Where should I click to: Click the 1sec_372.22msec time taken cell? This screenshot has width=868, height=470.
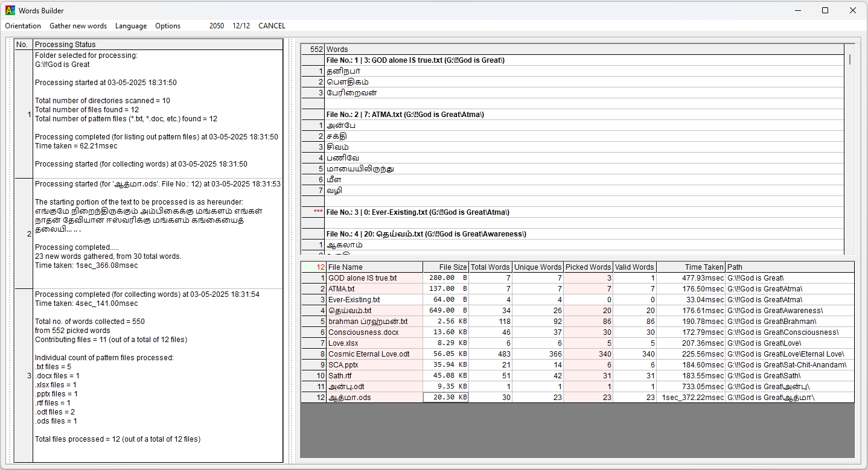coord(691,398)
